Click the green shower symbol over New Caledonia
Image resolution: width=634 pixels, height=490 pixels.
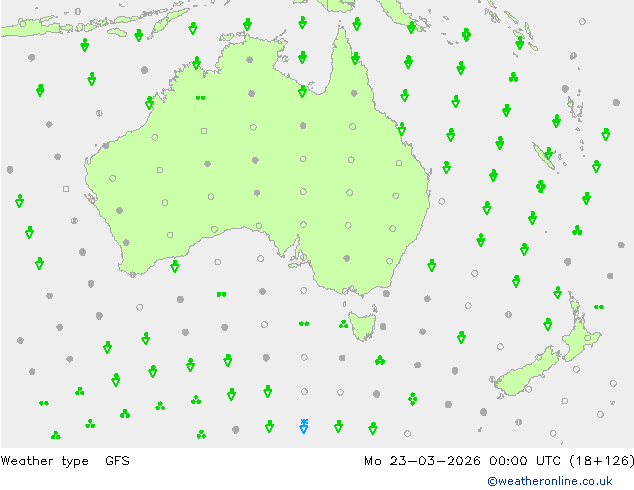548,153
